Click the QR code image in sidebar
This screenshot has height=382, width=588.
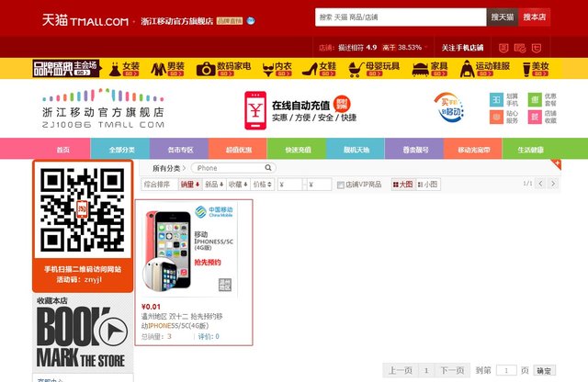pos(83,210)
